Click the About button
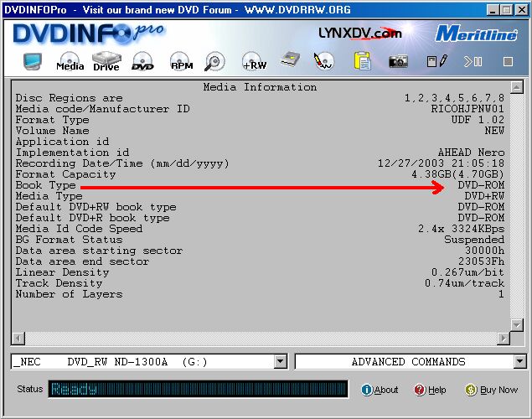 click(380, 390)
